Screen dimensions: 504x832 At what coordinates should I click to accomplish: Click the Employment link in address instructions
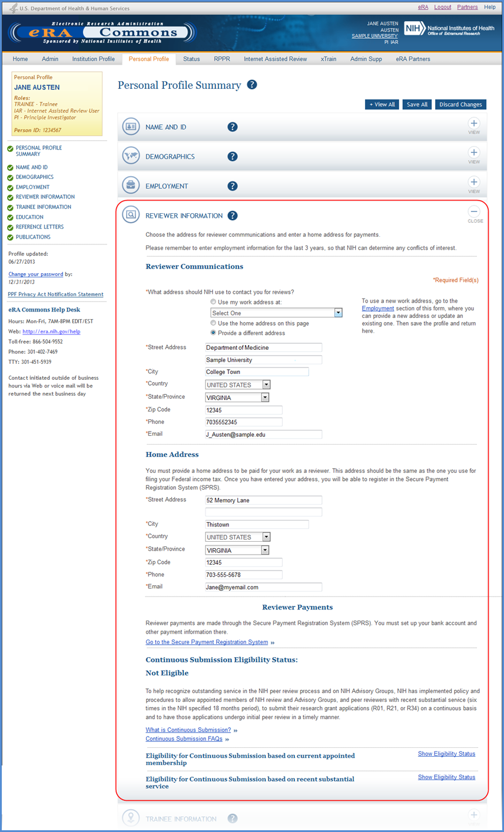coord(378,309)
